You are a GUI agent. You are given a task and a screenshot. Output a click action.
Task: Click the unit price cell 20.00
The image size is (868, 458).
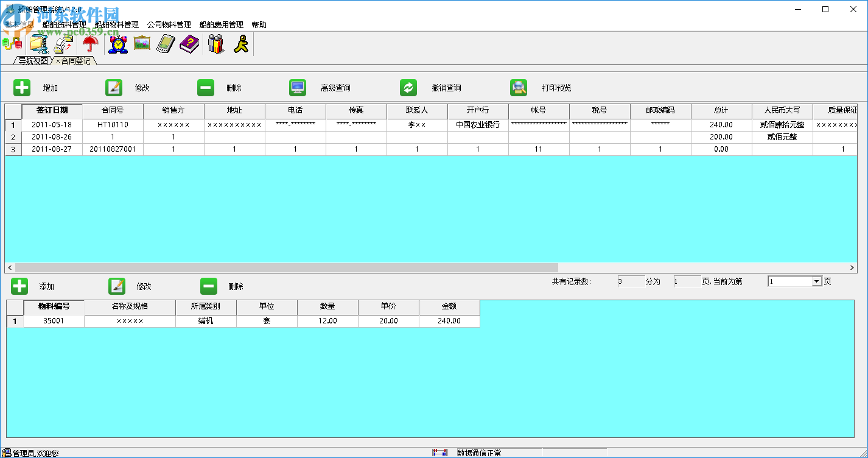(388, 321)
